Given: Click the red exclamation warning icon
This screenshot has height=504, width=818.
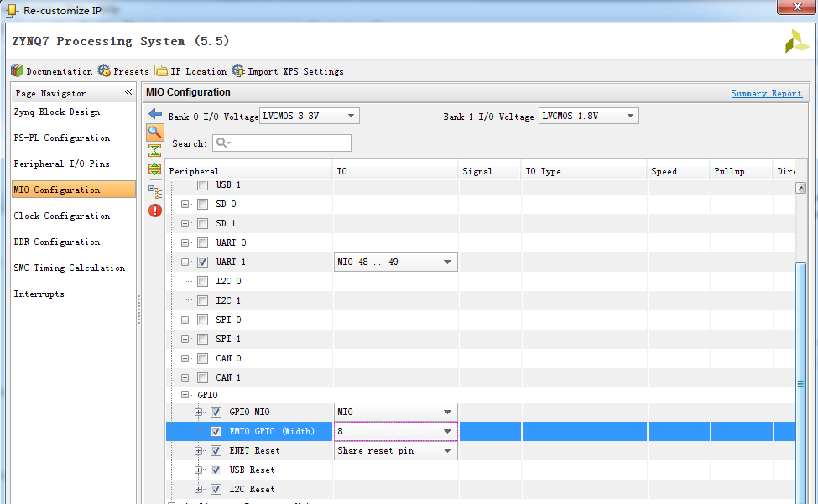Looking at the screenshot, I should point(154,210).
